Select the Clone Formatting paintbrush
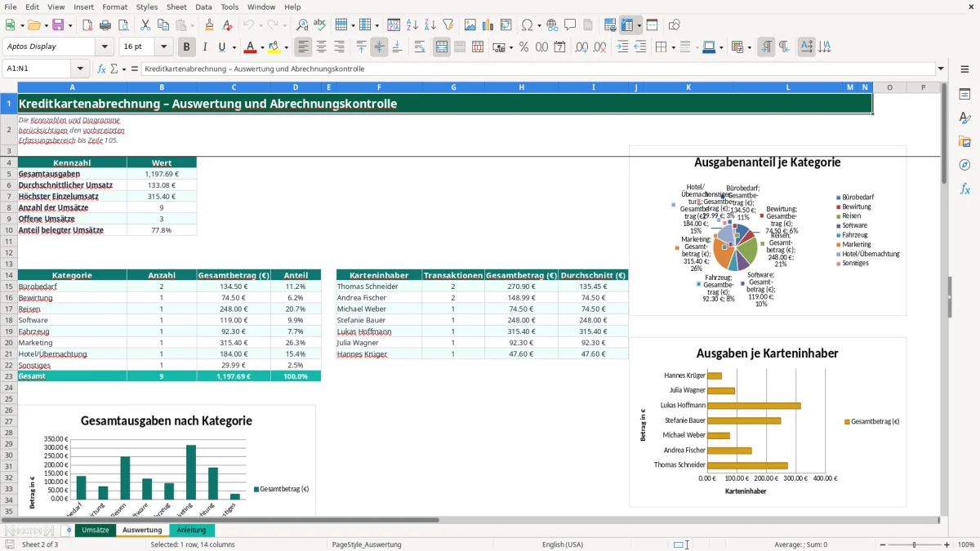 [x=209, y=25]
